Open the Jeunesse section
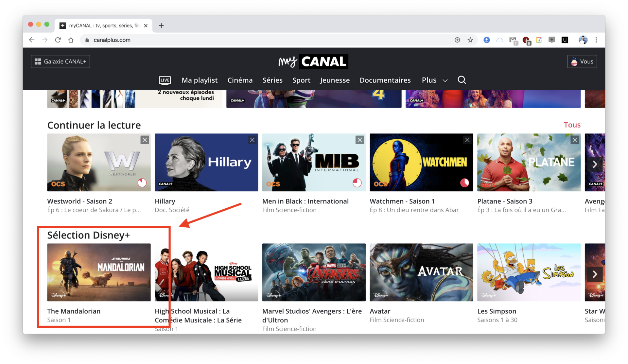 (x=335, y=80)
